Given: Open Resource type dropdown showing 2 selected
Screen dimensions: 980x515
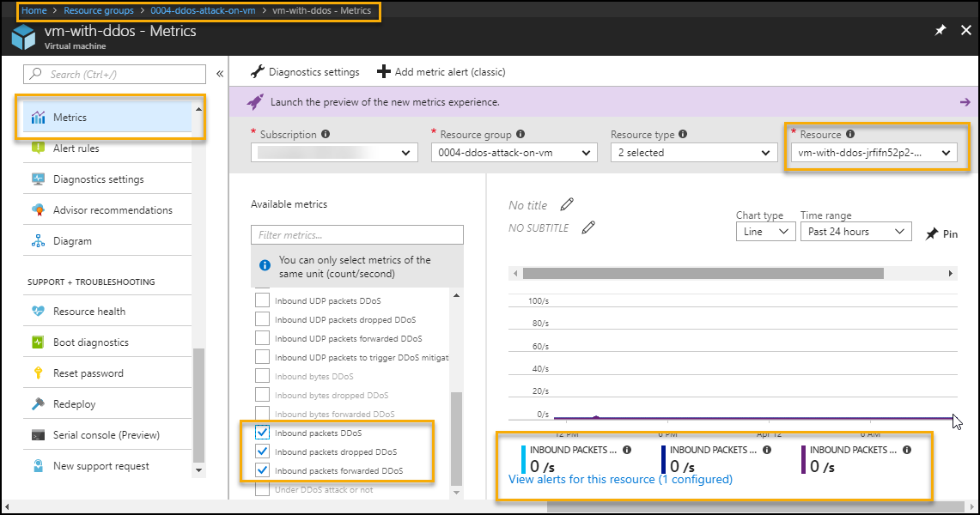Looking at the screenshot, I should coord(694,152).
